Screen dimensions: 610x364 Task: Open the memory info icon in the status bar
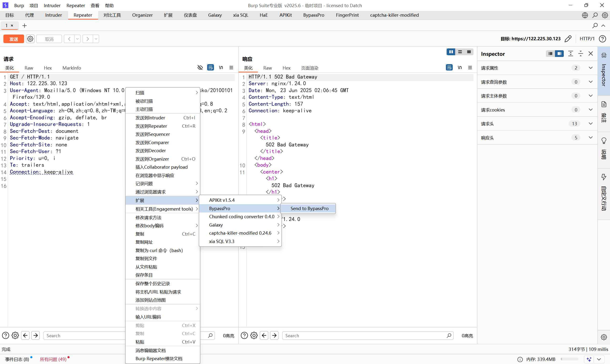coord(520,359)
